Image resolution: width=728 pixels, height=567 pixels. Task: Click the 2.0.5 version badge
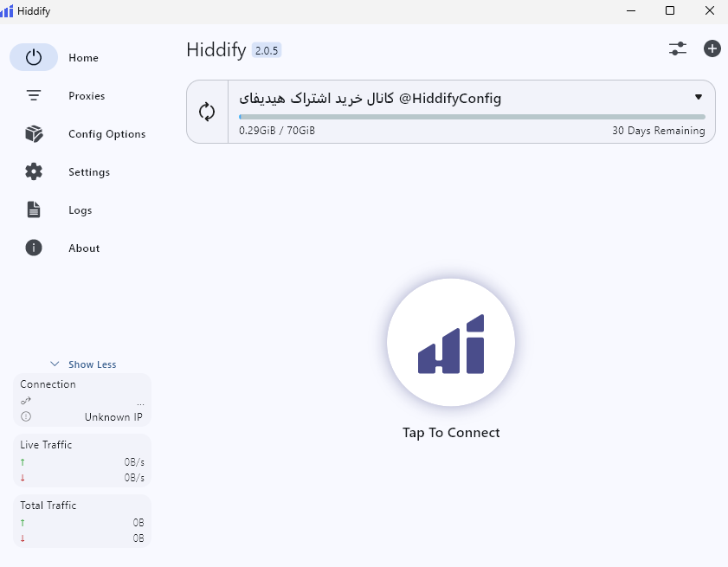(x=267, y=50)
